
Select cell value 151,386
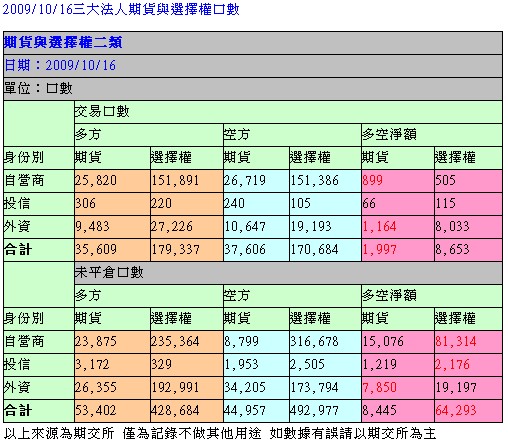point(314,180)
